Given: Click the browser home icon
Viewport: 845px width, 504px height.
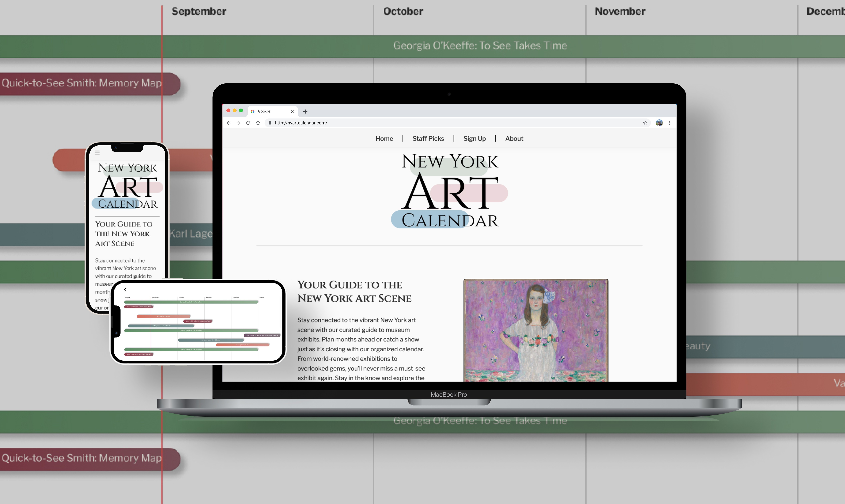Looking at the screenshot, I should (x=258, y=123).
